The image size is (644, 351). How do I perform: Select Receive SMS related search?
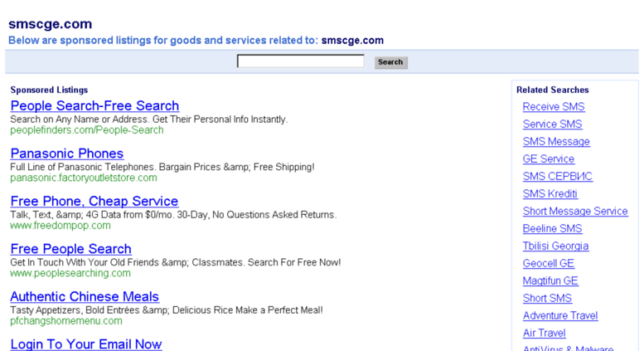554,107
